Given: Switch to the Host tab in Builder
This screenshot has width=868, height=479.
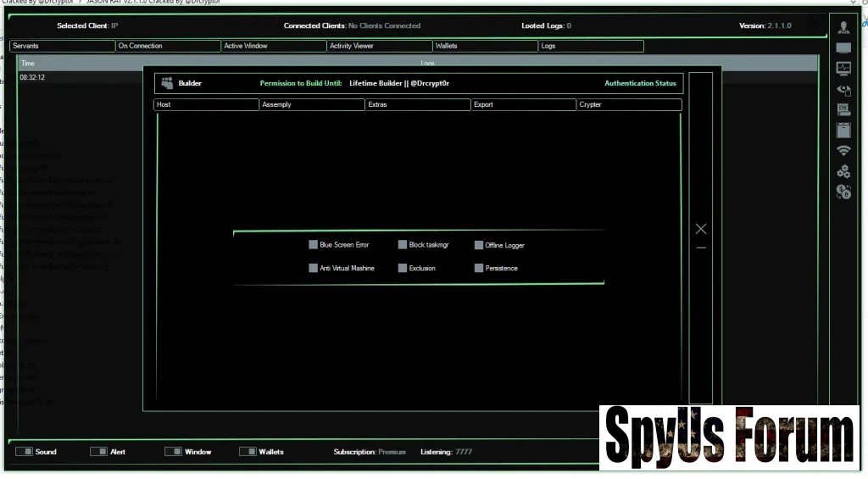Looking at the screenshot, I should [x=206, y=105].
